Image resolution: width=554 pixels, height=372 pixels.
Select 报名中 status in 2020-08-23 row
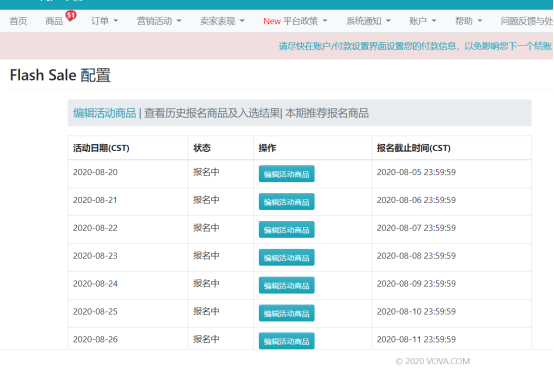(206, 256)
